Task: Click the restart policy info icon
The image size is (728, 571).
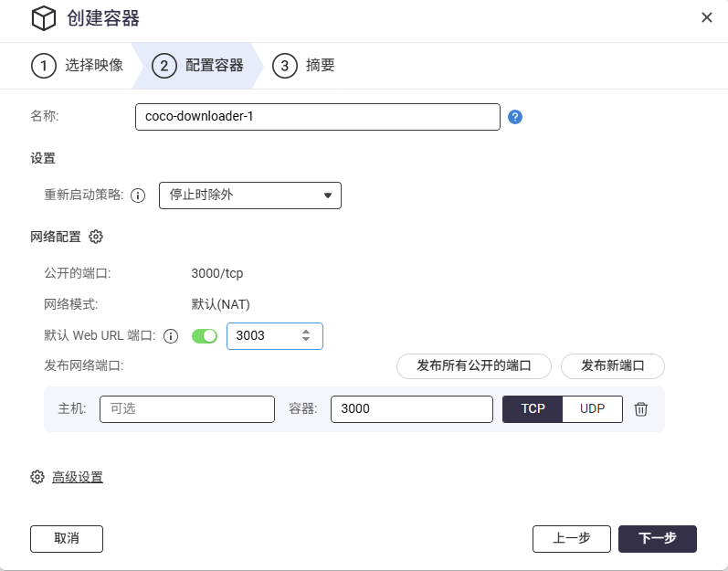Action: [x=138, y=196]
